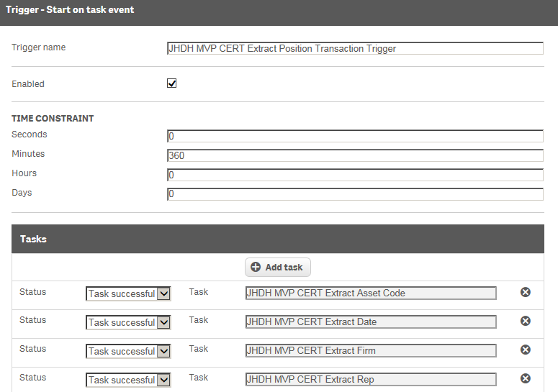Uncheck the Enabled checkbox
The height and width of the screenshot is (392, 558).
tap(172, 83)
